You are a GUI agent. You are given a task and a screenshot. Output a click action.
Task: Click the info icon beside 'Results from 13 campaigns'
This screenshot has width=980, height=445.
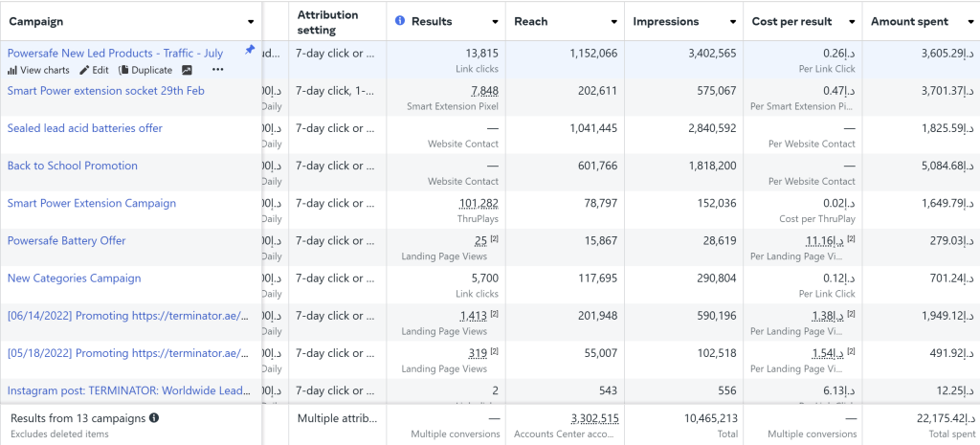tap(154, 418)
